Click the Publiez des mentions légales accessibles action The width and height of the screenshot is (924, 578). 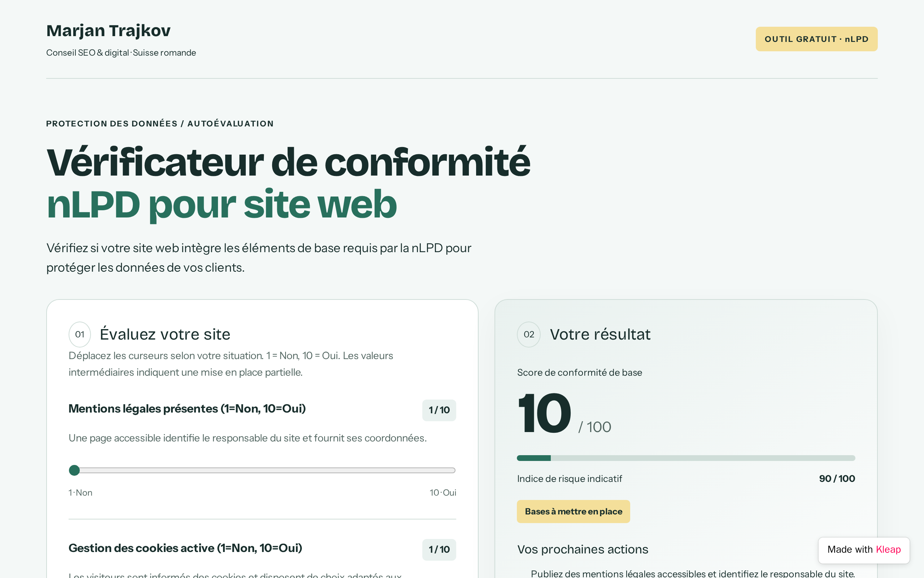(x=693, y=573)
